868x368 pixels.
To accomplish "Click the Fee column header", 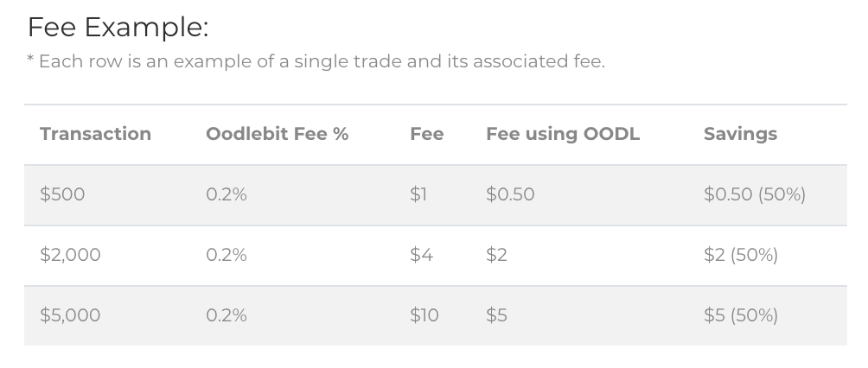I will [426, 134].
